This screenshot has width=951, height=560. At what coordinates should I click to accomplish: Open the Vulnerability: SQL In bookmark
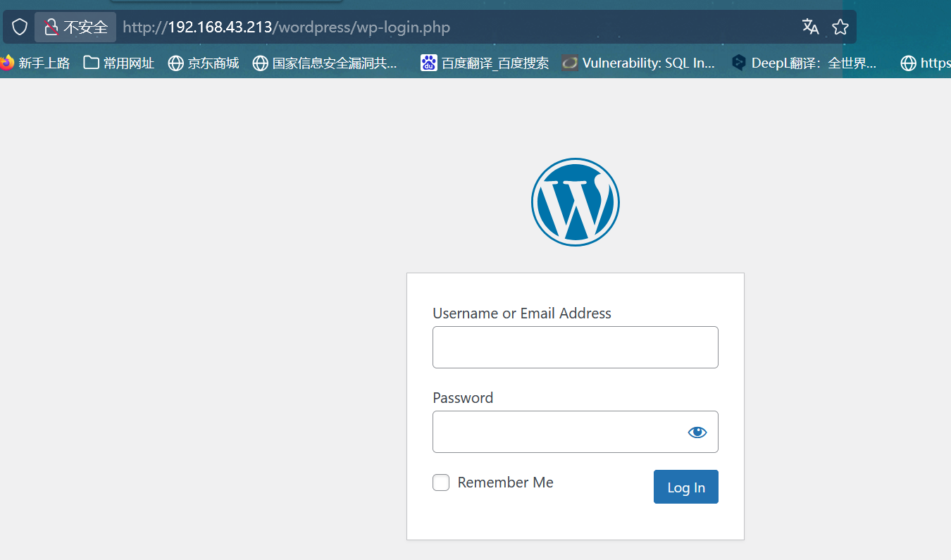(638, 63)
